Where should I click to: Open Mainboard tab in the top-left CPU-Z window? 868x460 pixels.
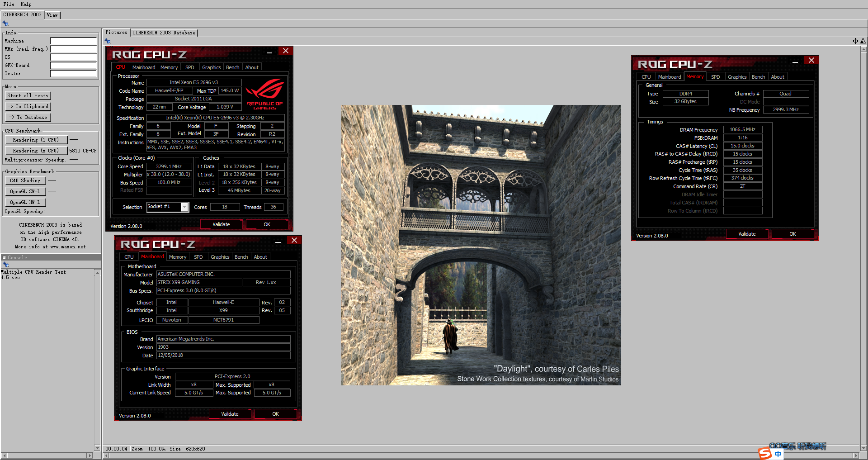(144, 67)
